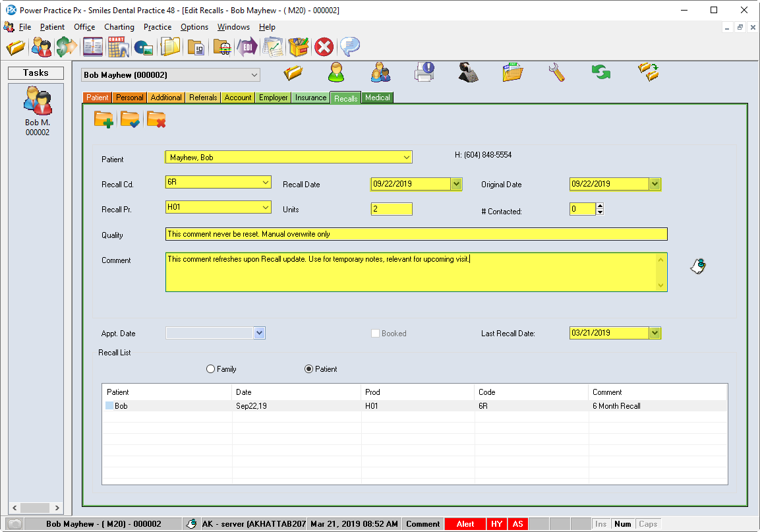Toggle the Booked checkbox

tap(375, 334)
